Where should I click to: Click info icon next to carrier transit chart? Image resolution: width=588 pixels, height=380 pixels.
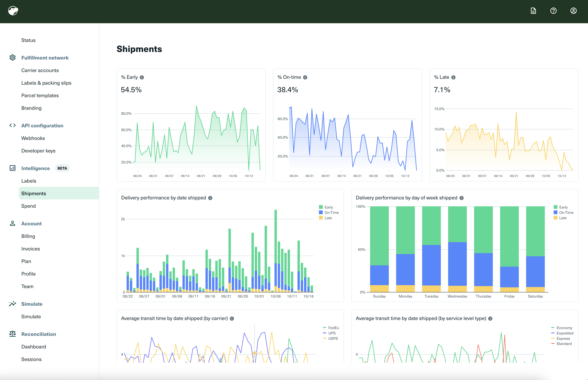point(232,319)
